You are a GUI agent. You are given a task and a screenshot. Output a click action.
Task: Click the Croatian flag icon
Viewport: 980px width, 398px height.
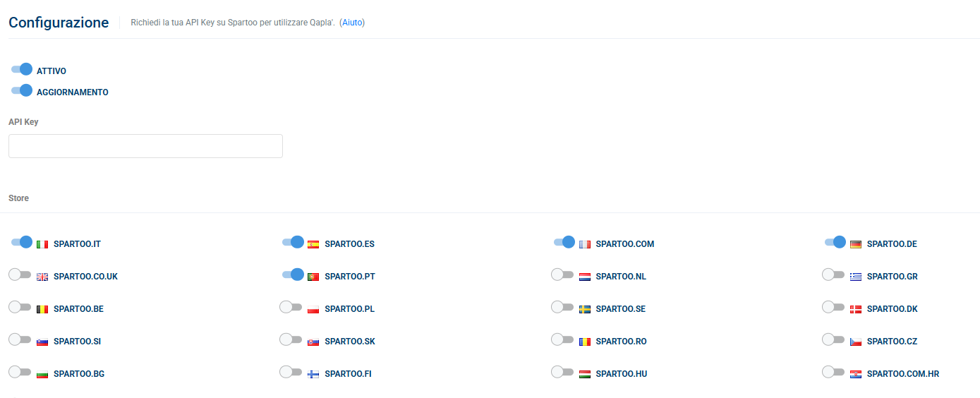[856, 374]
